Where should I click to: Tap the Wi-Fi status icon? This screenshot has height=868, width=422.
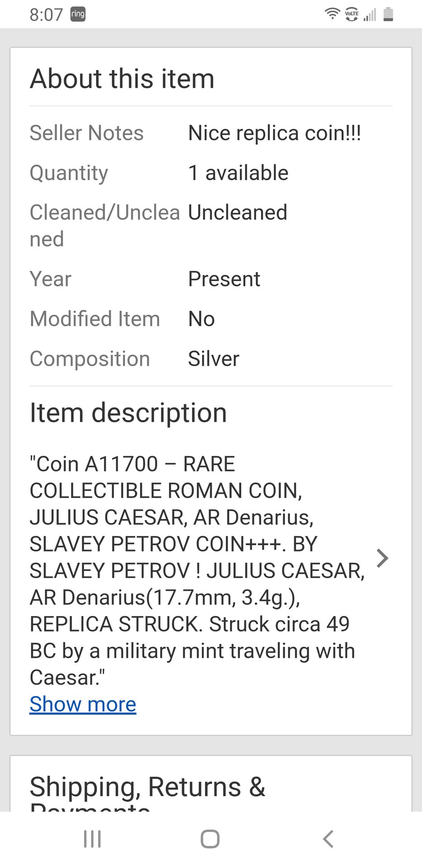[333, 14]
